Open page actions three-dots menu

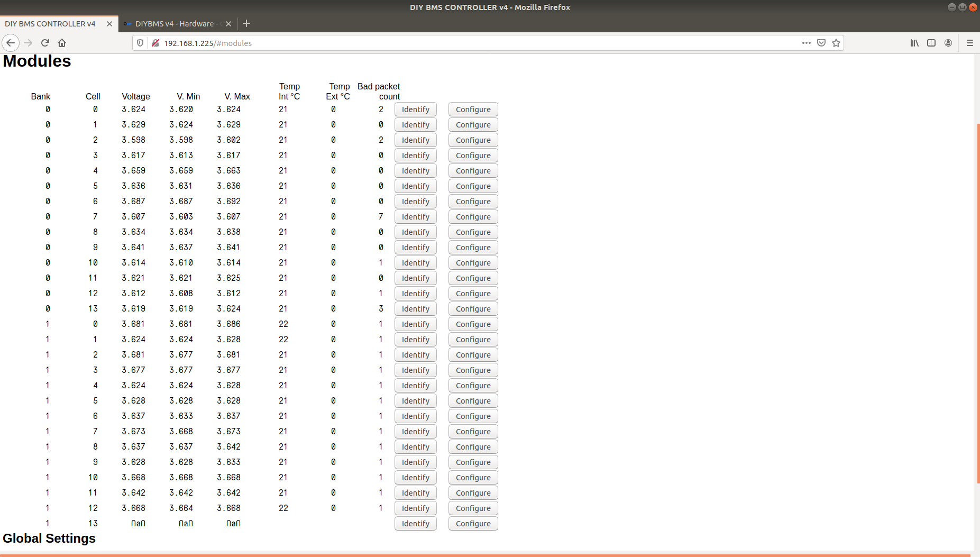click(x=806, y=43)
